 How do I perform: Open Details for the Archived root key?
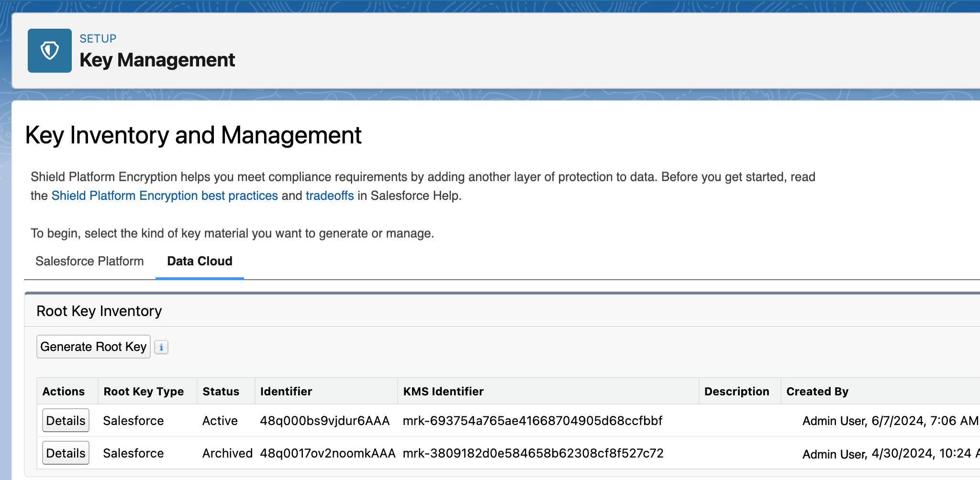(x=66, y=453)
